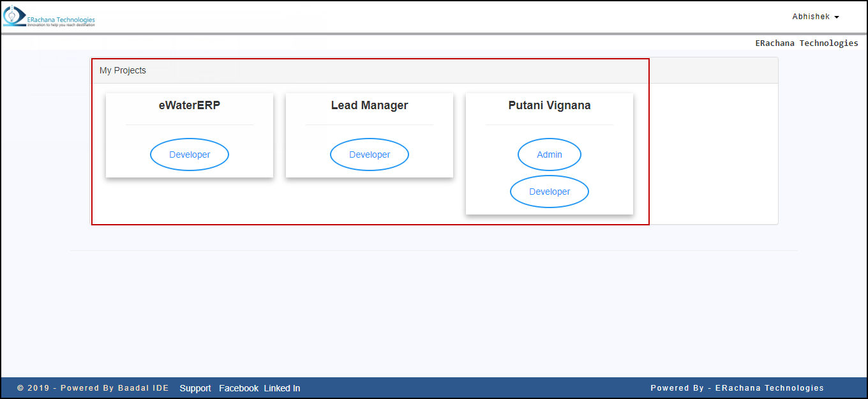Open Putani Vignana as Developer
The width and height of the screenshot is (868, 399).
(x=550, y=192)
